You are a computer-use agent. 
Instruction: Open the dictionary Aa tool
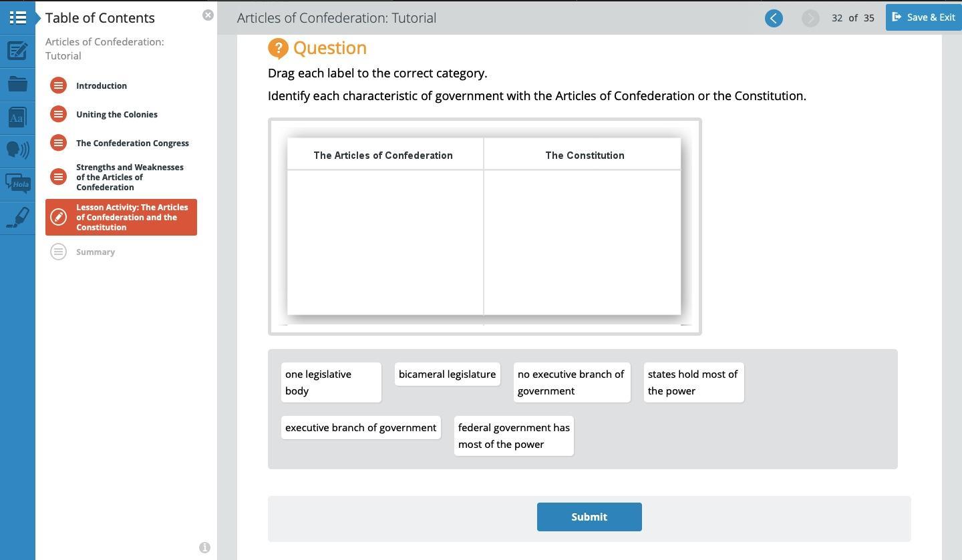click(17, 117)
